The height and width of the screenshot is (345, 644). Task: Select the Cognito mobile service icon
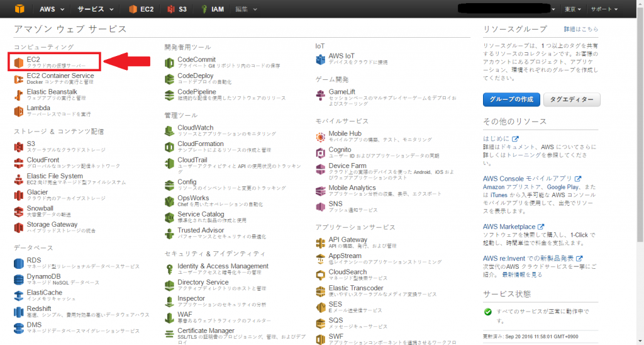[321, 153]
